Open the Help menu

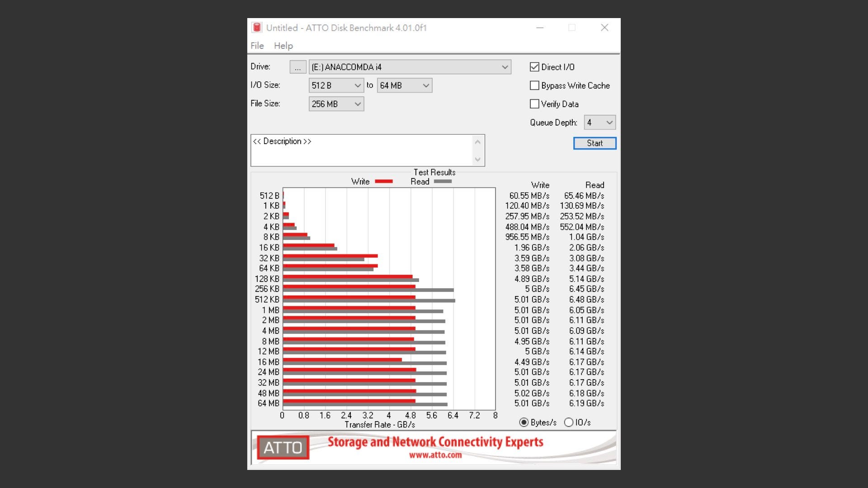[283, 46]
